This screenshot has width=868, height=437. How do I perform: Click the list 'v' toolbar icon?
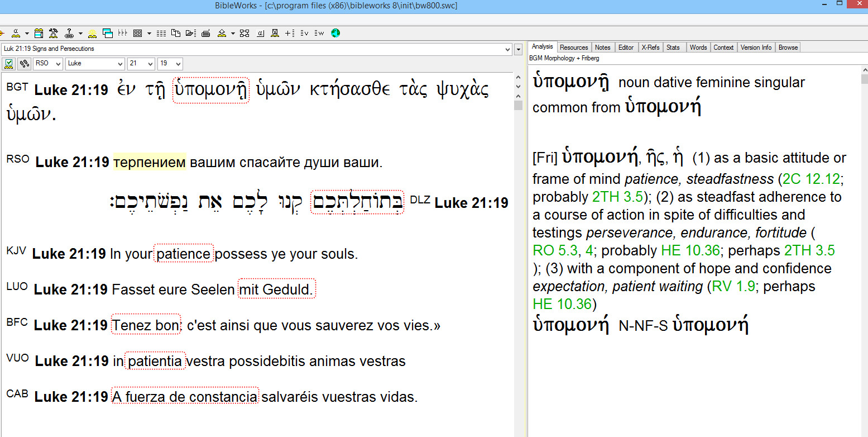coord(305,33)
